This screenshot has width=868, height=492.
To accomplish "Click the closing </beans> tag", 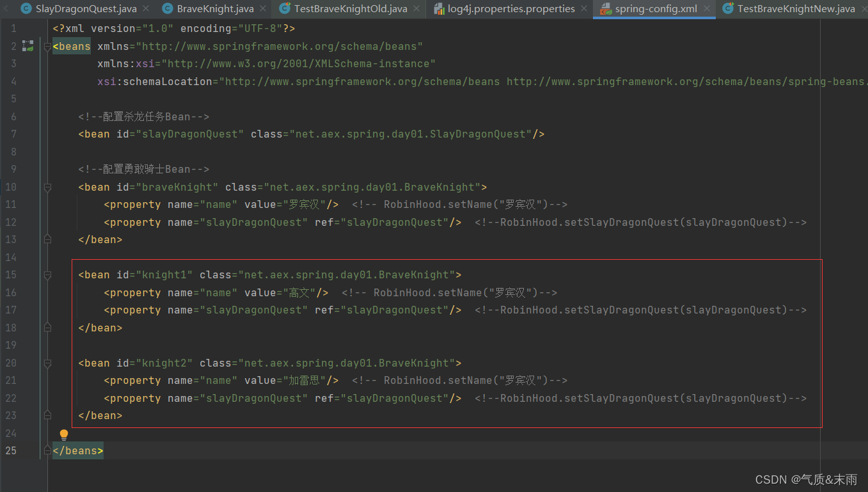I will [x=78, y=450].
